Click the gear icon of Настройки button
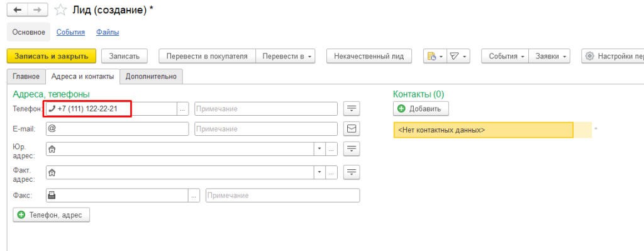The height and width of the screenshot is (251, 644). pyautogui.click(x=590, y=56)
